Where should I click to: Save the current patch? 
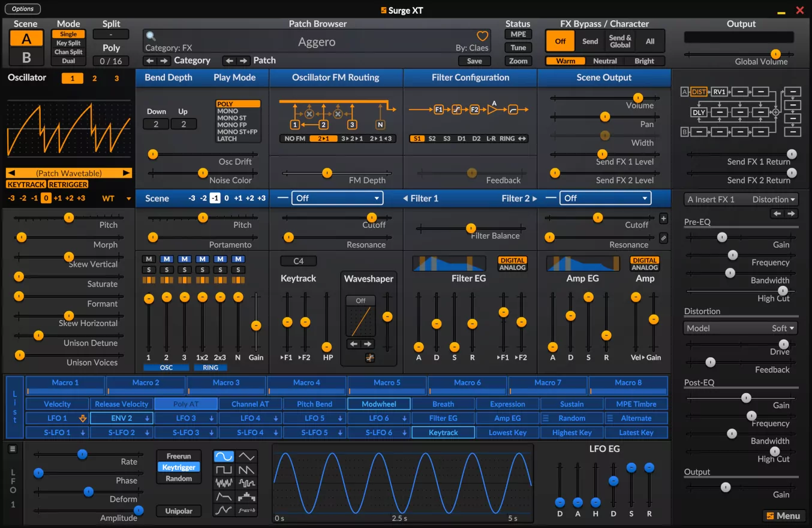pyautogui.click(x=474, y=61)
